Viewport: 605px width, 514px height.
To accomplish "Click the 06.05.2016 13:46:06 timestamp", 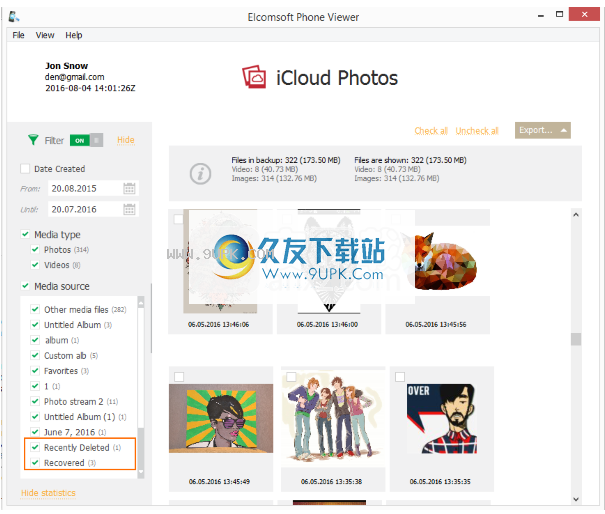I will pyautogui.click(x=218, y=325).
